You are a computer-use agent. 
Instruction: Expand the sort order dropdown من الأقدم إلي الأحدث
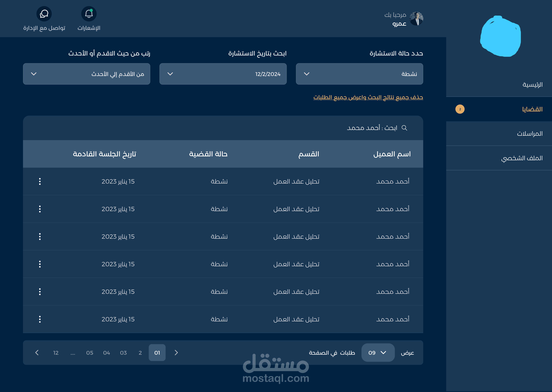(x=87, y=74)
